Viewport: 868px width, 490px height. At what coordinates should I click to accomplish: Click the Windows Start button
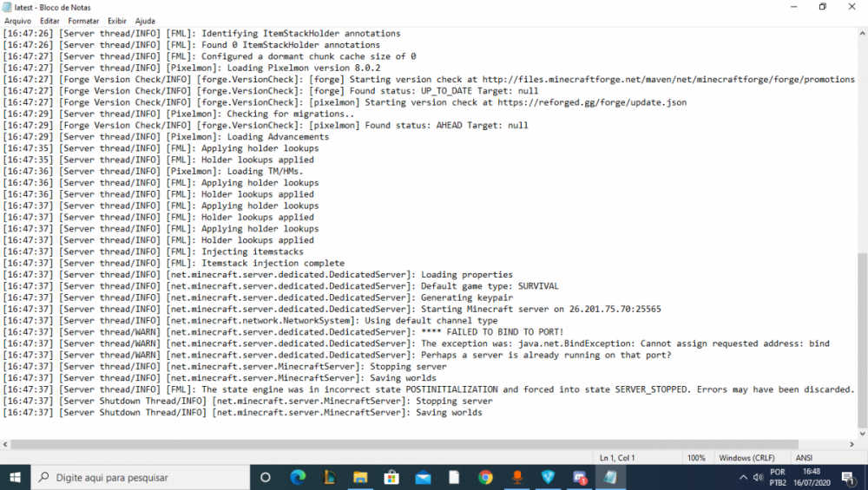click(15, 477)
